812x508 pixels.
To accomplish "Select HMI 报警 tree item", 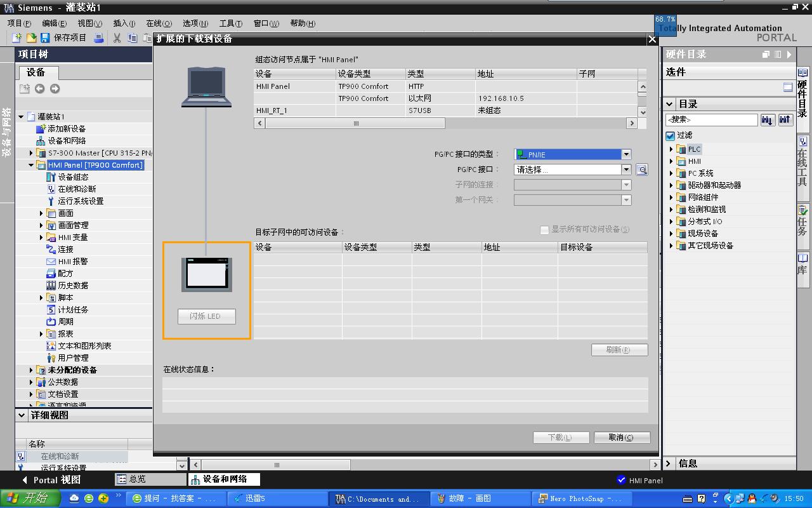I will (73, 262).
